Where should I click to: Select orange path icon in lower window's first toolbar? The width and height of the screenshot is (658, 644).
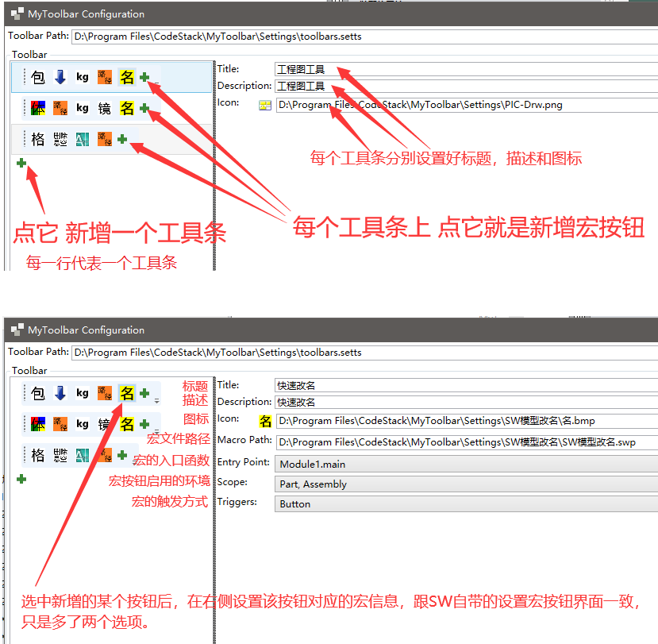(x=105, y=393)
